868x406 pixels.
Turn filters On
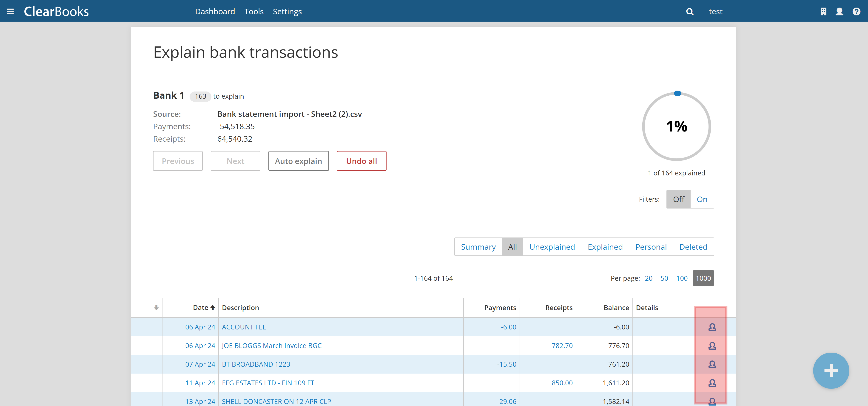(x=702, y=199)
